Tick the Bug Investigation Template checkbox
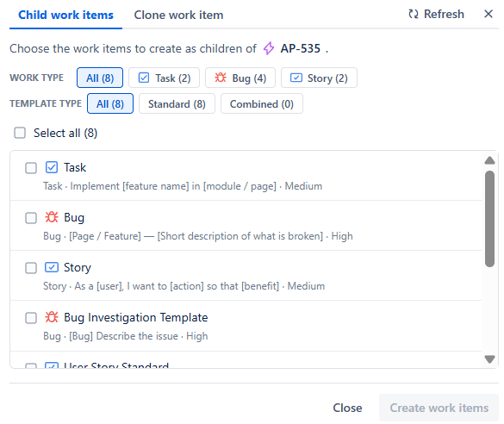The image size is (504, 424). (31, 318)
